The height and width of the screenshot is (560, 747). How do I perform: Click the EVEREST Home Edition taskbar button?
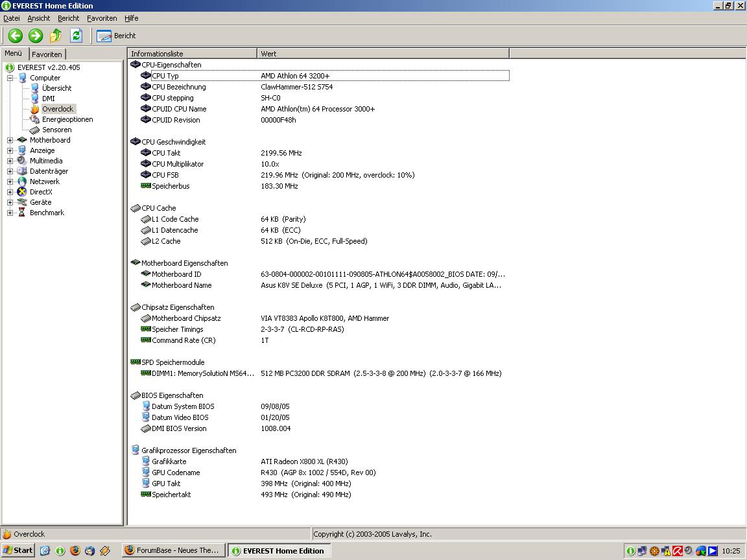pos(279,550)
